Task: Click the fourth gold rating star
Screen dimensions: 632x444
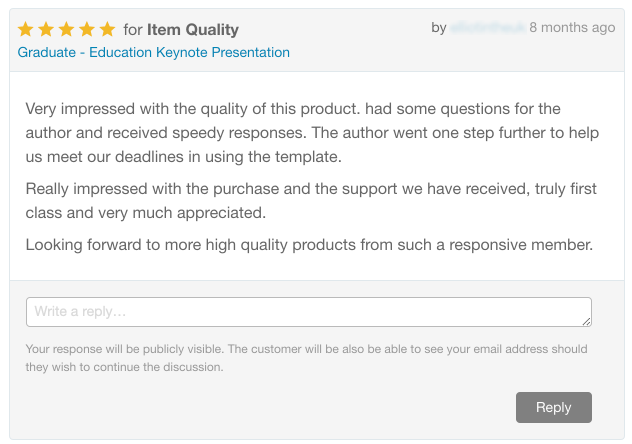Action: [x=86, y=30]
